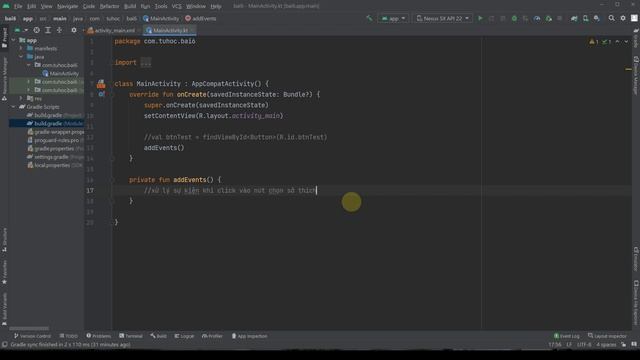This screenshot has width=640, height=360.
Task: Click the account avatar icon at top right
Action: coord(634,18)
